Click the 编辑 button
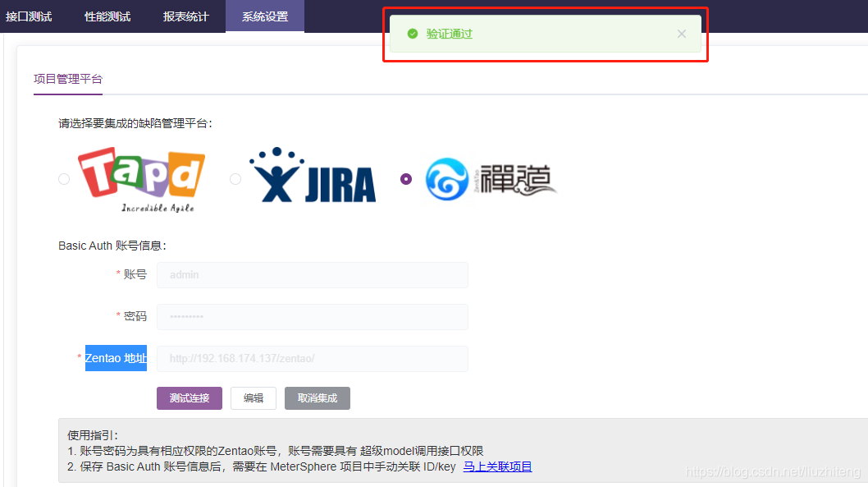Screen dimensions: 868x487 [x=254, y=398]
